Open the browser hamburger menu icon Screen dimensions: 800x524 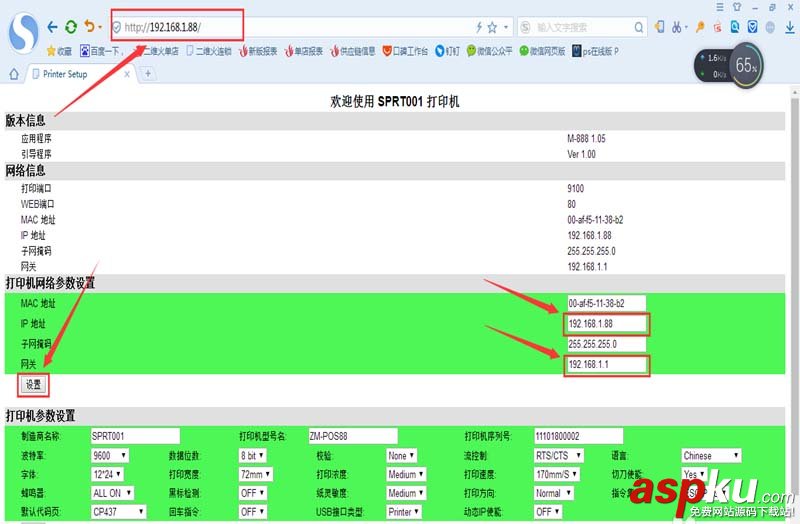[x=720, y=7]
